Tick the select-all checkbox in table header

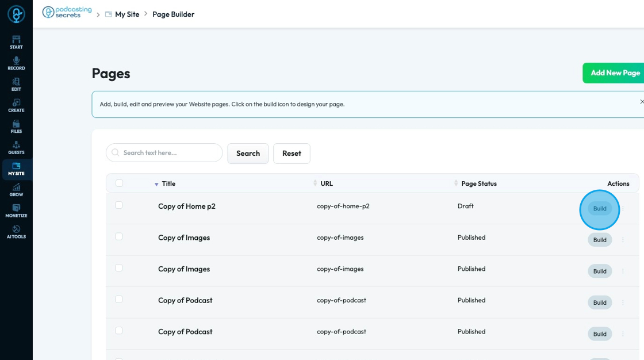(x=119, y=183)
